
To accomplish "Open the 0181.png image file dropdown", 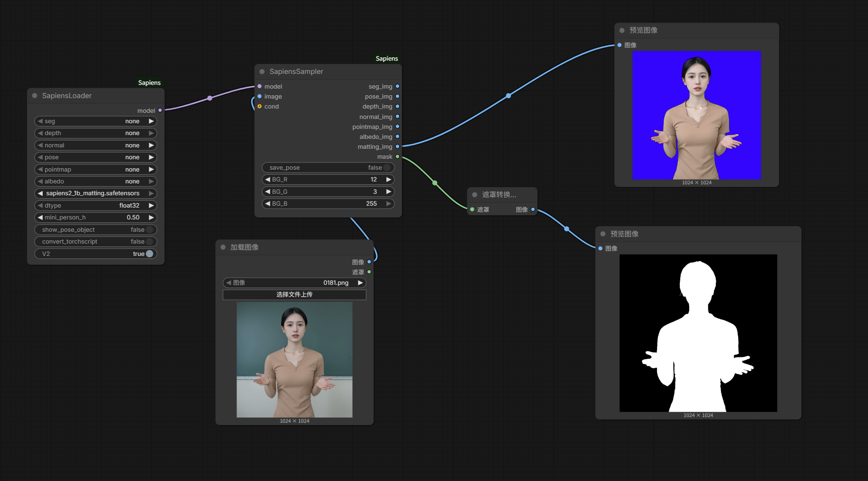I will [294, 282].
